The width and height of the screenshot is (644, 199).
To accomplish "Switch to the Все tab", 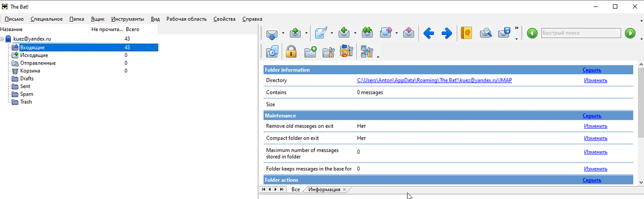I will [295, 190].
